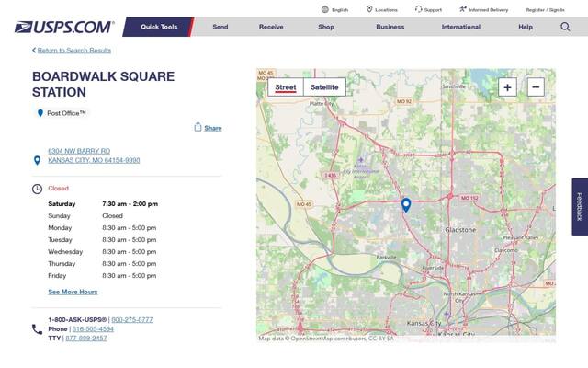Click the OpenStreetMap attribution text
588x368 pixels.
point(326,339)
